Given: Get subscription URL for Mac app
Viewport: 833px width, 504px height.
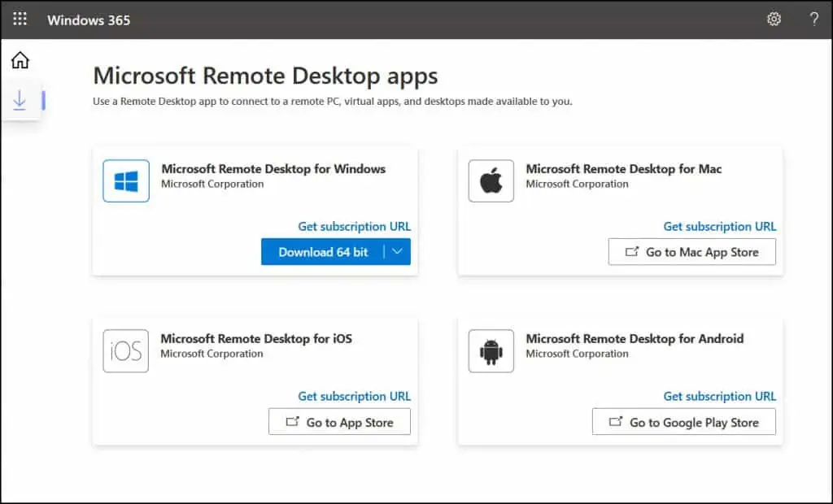Looking at the screenshot, I should coord(719,226).
